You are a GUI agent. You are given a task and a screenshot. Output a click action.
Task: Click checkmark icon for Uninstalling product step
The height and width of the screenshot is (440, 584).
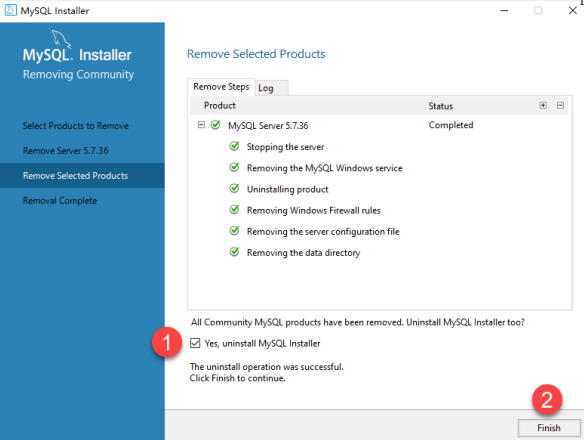pos(234,188)
